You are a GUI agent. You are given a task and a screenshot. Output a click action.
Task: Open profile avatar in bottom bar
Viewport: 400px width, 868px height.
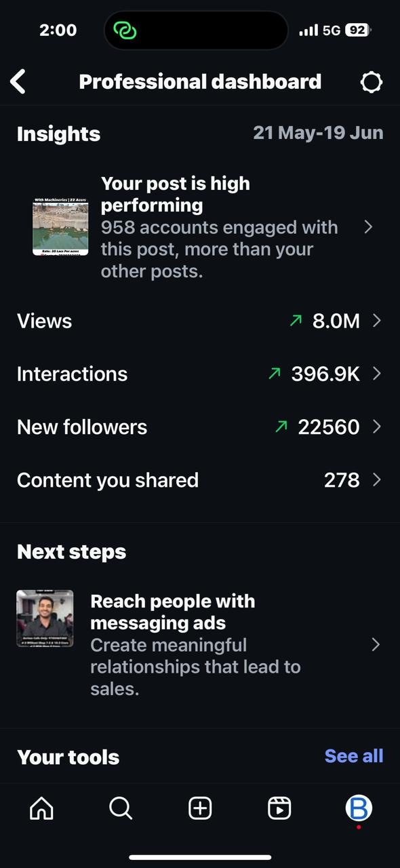point(359,808)
